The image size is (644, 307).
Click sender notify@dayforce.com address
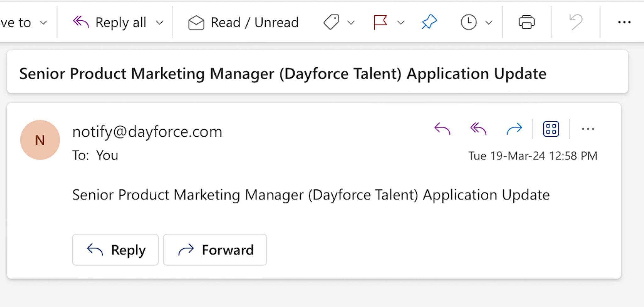(x=147, y=131)
